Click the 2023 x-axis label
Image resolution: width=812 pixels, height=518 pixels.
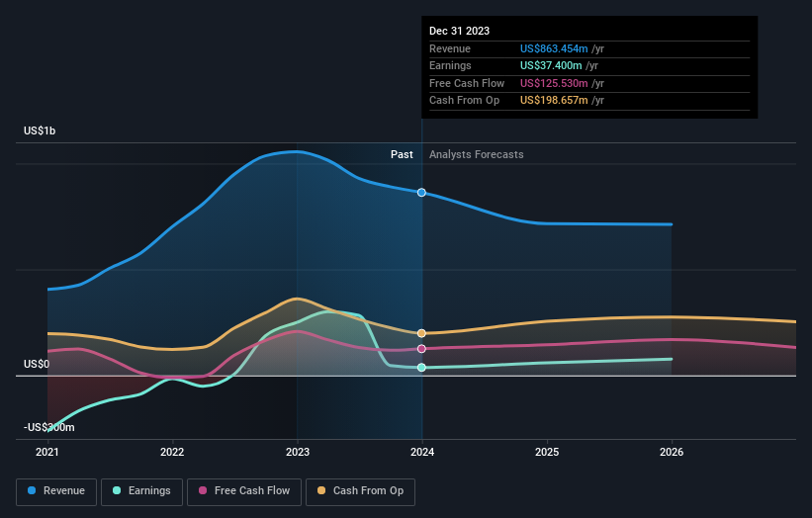pyautogui.click(x=298, y=453)
